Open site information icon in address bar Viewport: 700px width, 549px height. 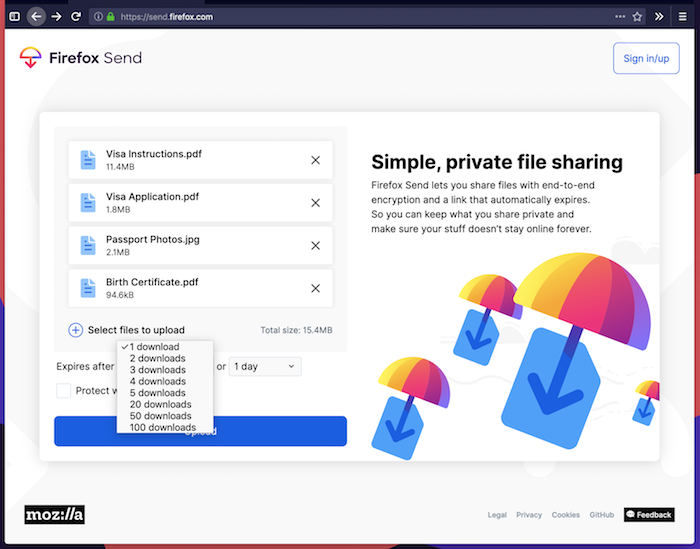(x=98, y=17)
